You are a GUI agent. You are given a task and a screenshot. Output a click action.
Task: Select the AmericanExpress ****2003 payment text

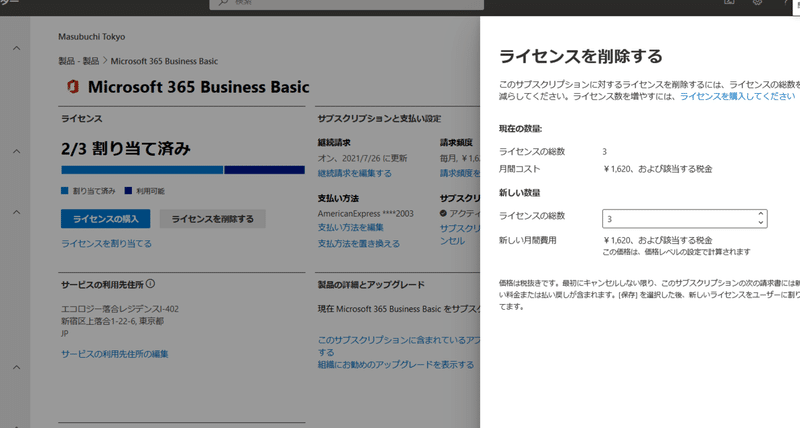click(365, 214)
